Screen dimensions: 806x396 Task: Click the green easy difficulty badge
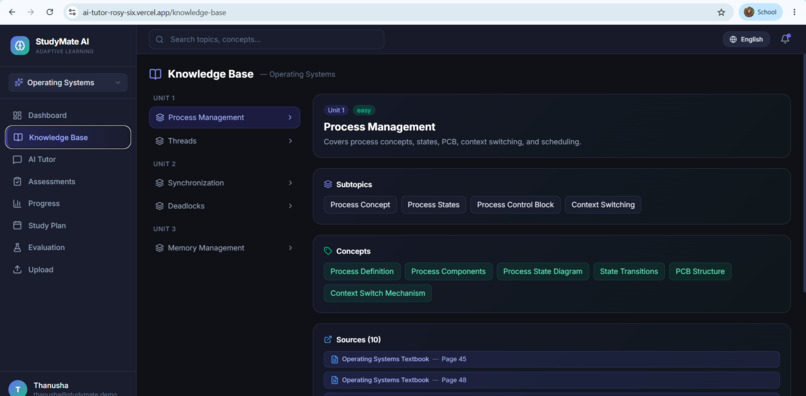tap(364, 110)
